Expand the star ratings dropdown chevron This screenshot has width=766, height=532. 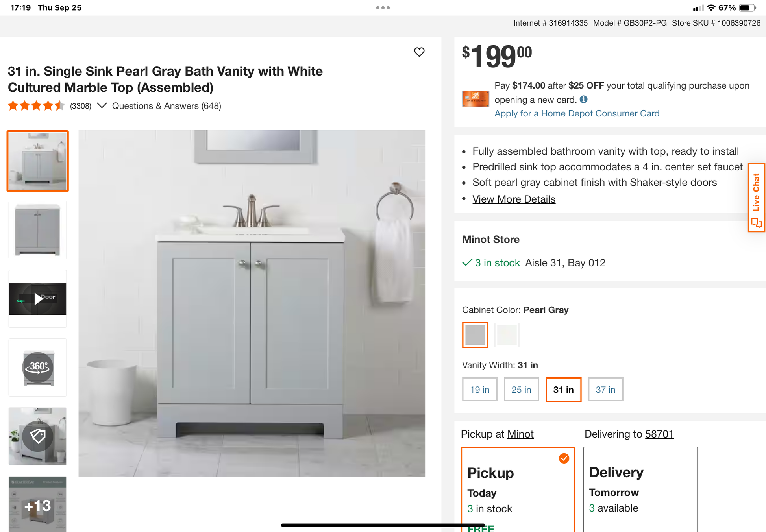click(x=102, y=106)
